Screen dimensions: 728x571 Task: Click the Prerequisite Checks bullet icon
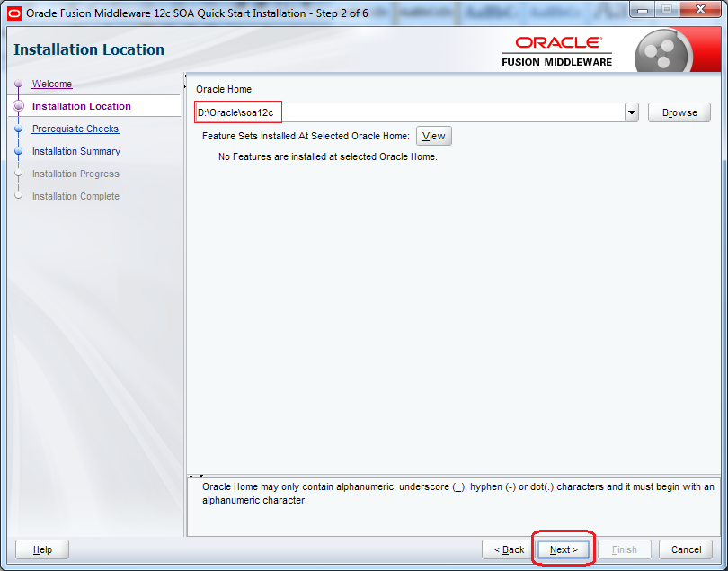tap(19, 129)
